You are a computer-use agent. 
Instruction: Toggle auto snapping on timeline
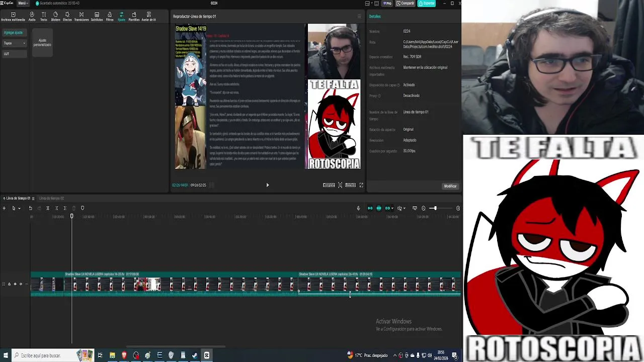coord(379,208)
